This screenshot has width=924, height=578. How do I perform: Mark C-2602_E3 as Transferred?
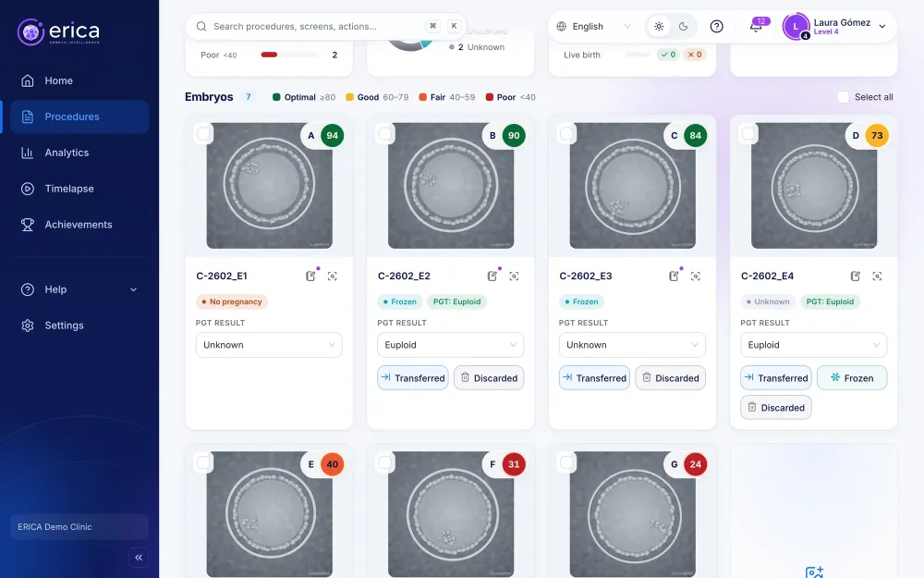[x=594, y=378]
